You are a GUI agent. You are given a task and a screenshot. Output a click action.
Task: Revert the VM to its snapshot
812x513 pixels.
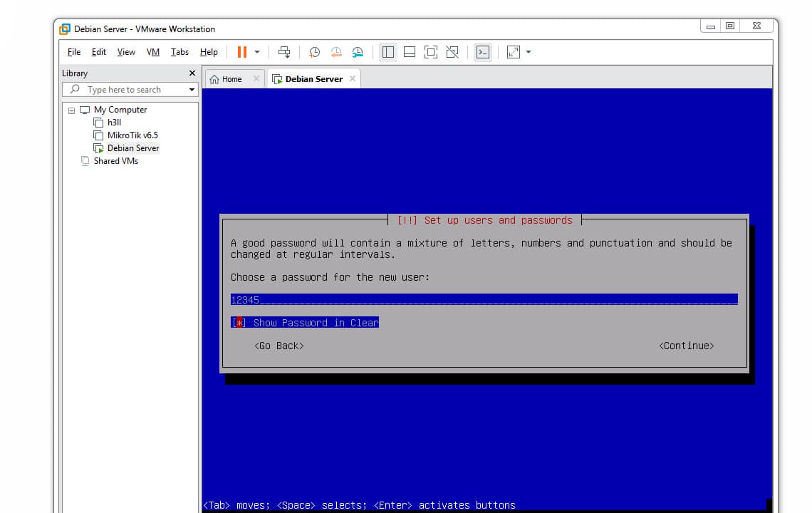coord(336,52)
